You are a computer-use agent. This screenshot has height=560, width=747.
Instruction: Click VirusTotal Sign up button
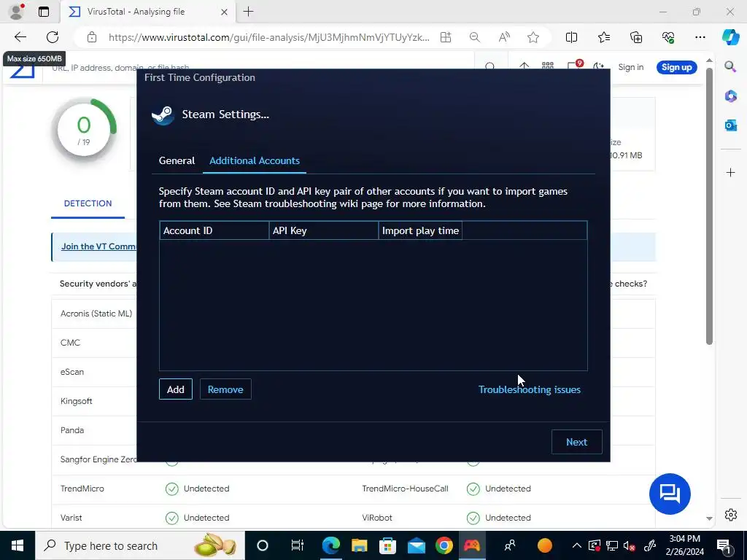(x=676, y=67)
